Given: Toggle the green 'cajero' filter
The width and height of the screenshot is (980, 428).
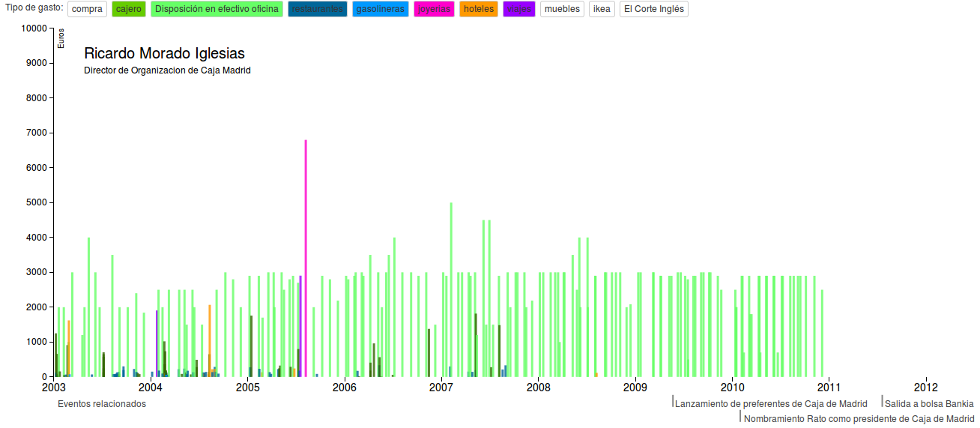Looking at the screenshot, I should point(129,9).
